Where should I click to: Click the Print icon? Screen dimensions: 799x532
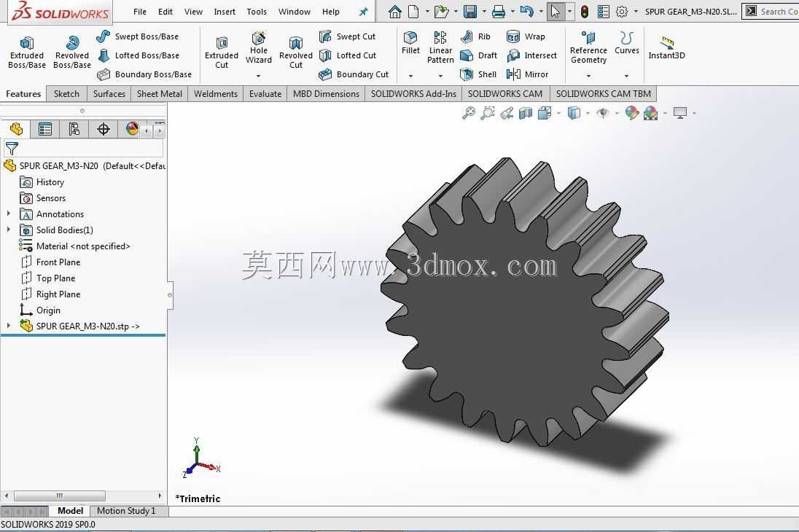pos(499,11)
